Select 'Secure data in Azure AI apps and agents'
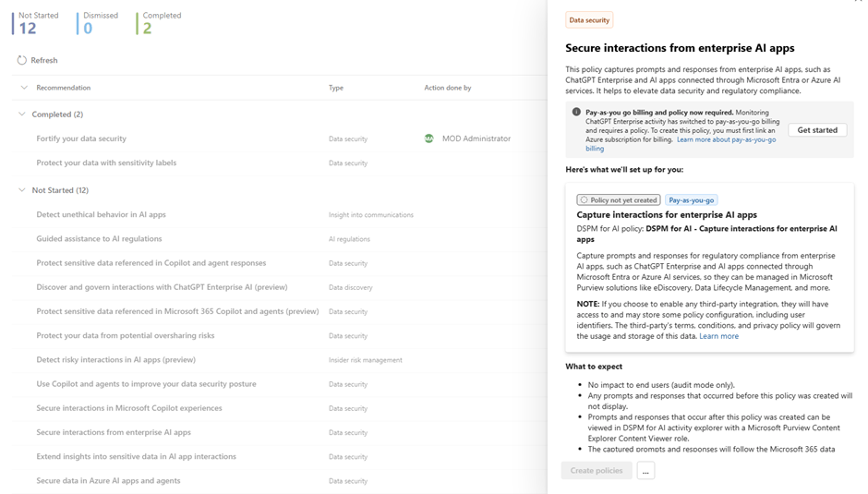The image size is (868, 494). pos(108,480)
